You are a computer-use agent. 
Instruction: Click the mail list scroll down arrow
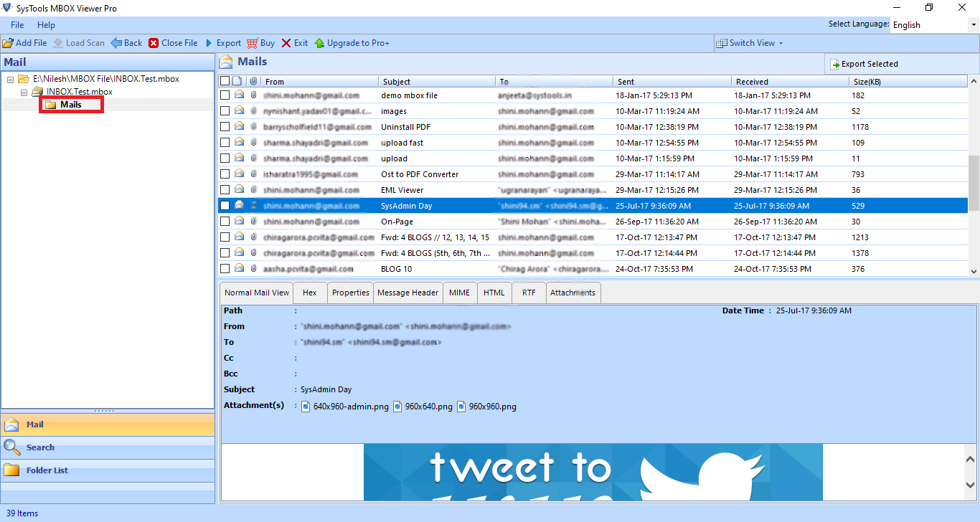[x=974, y=271]
